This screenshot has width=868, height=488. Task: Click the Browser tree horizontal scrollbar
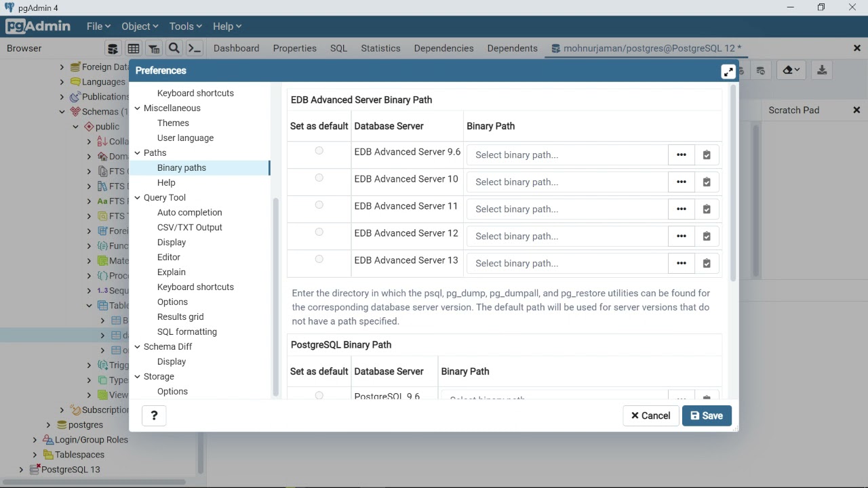(93, 482)
